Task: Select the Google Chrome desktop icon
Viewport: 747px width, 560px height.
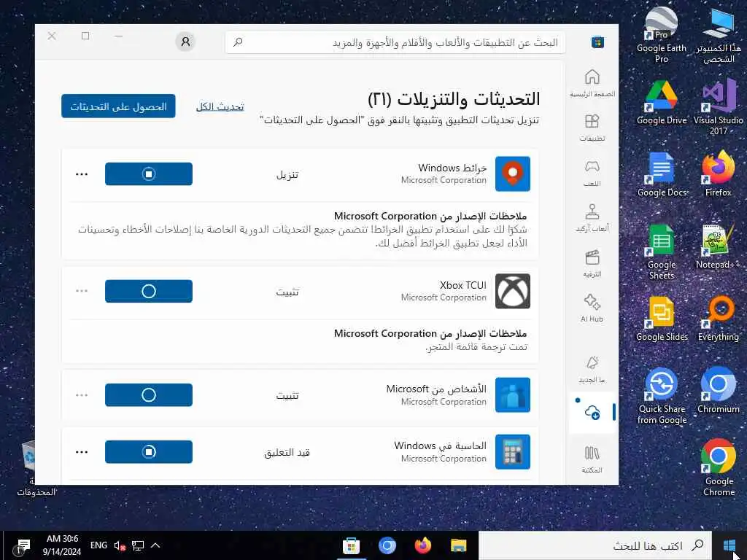Action: [x=719, y=468]
